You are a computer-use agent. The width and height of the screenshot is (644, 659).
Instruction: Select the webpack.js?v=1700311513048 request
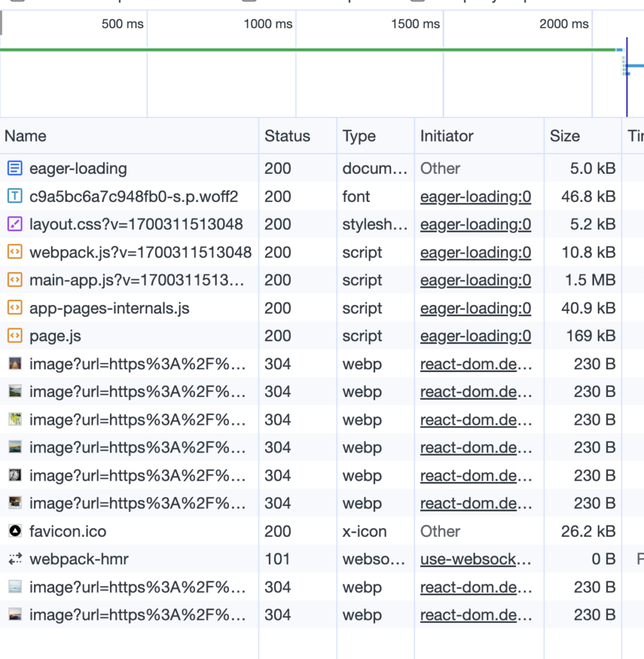coord(140,252)
